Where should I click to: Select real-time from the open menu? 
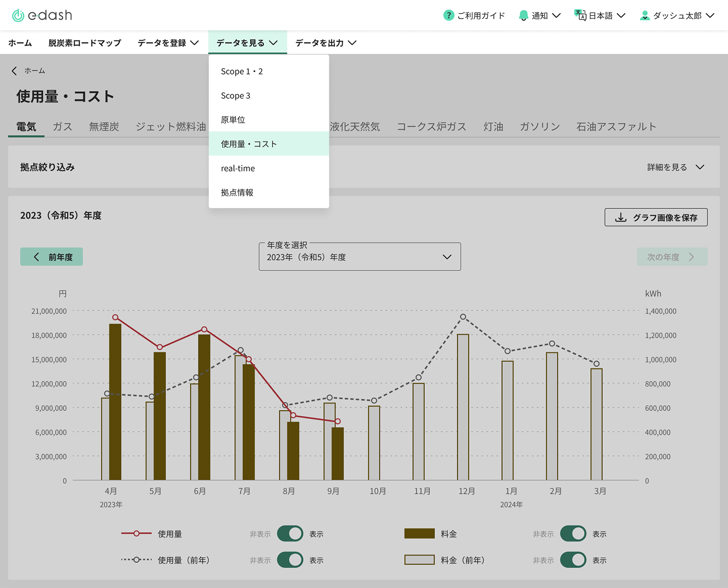click(238, 168)
